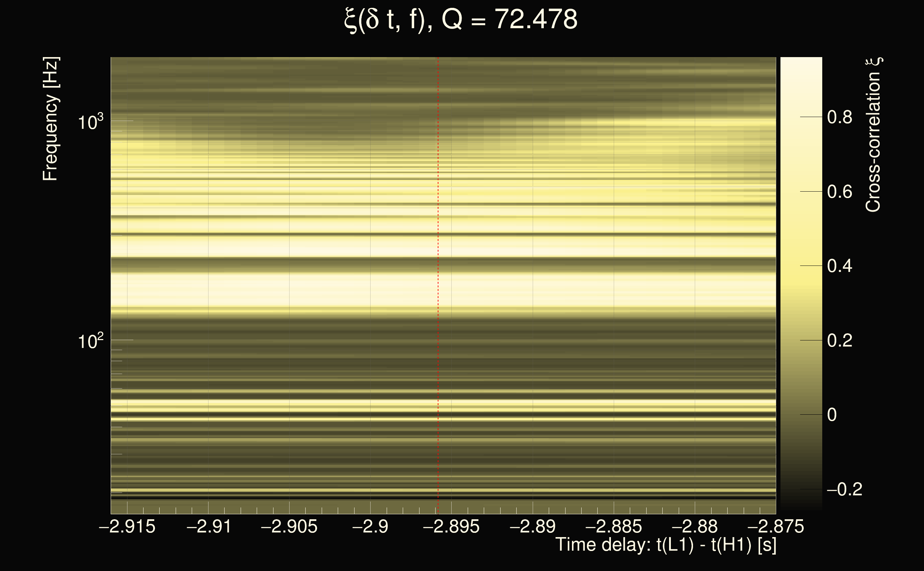Click the 0.8 tick on the colorbar
Viewport: 924px width, 571px height.
click(839, 117)
